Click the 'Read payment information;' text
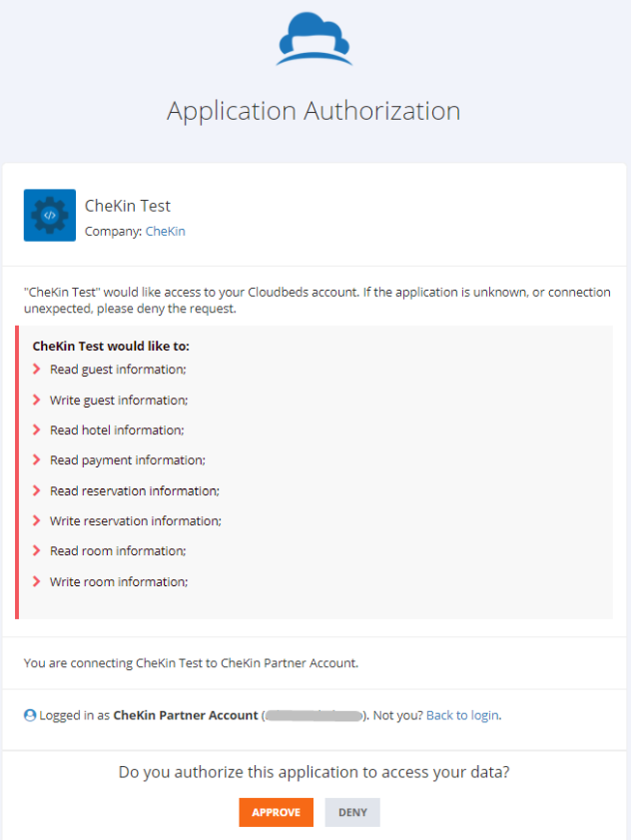This screenshot has width=631, height=840. (128, 460)
